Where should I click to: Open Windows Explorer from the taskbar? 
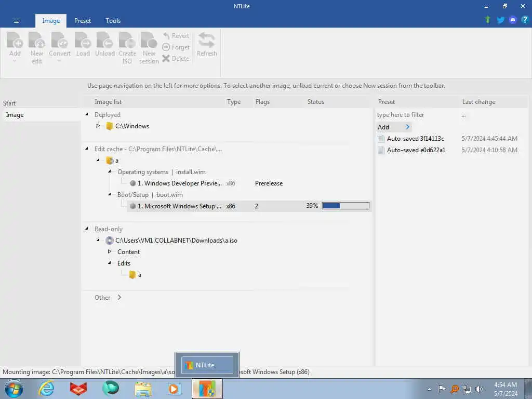(143, 389)
